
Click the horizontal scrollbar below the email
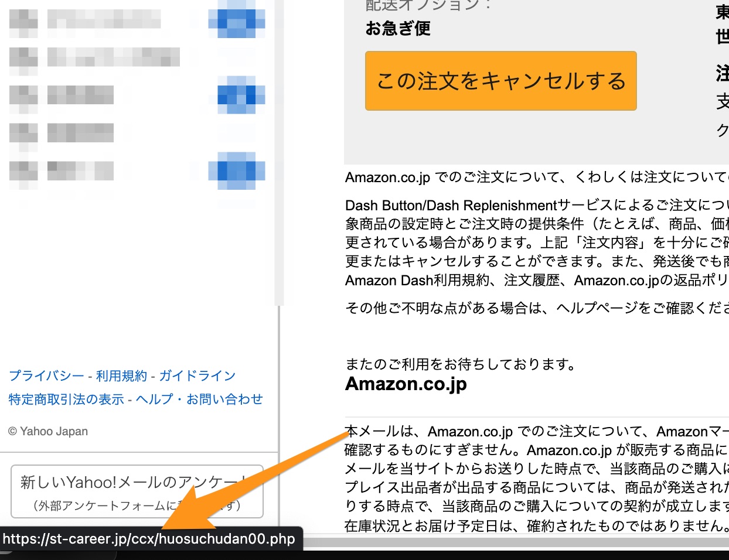point(516,542)
